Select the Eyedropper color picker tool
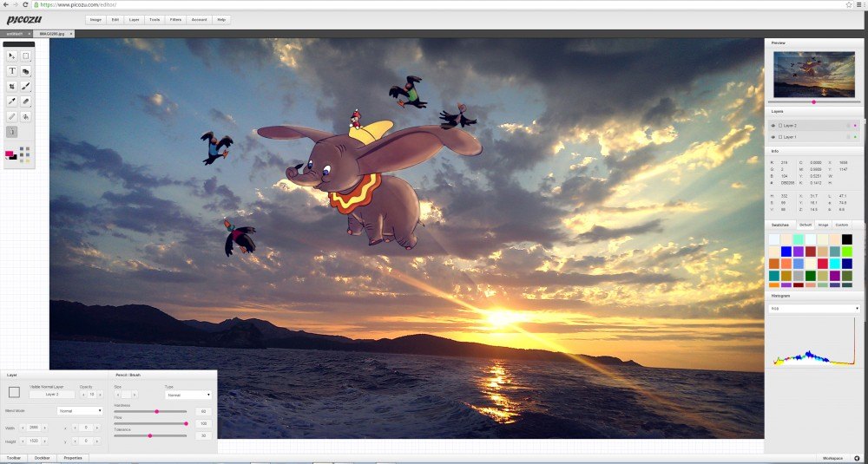The image size is (868, 464). click(12, 101)
